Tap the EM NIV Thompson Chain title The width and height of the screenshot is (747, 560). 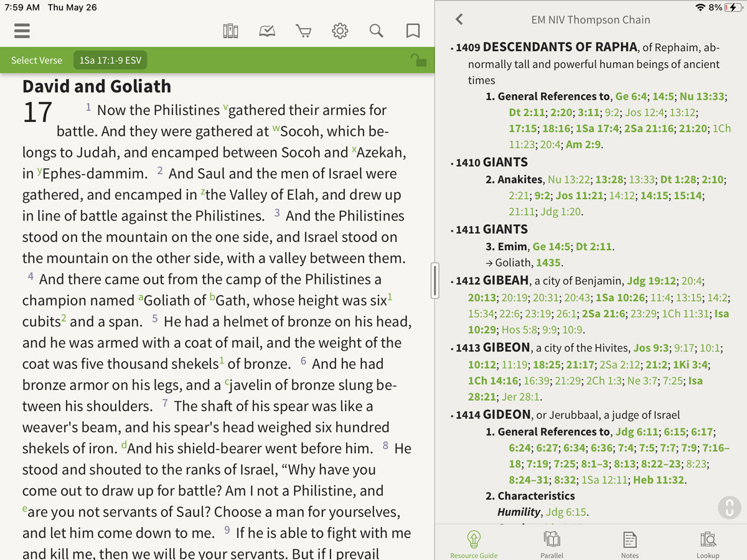click(591, 20)
